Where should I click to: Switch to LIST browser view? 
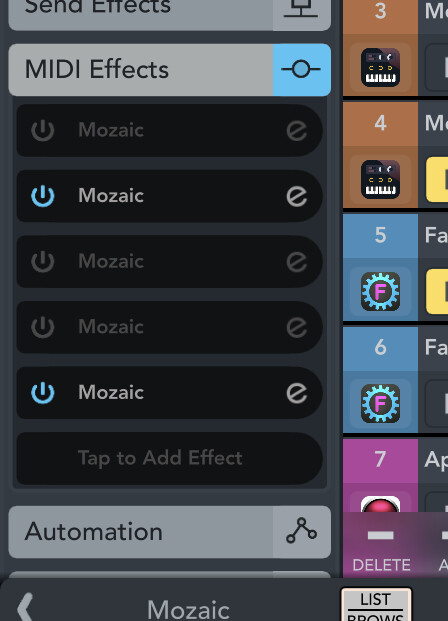[x=376, y=605]
